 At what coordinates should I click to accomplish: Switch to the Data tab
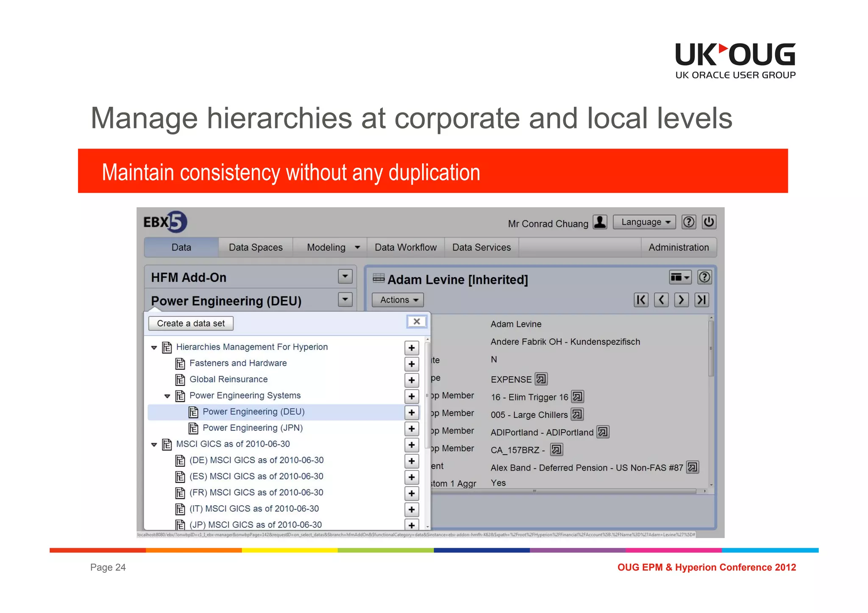[181, 247]
